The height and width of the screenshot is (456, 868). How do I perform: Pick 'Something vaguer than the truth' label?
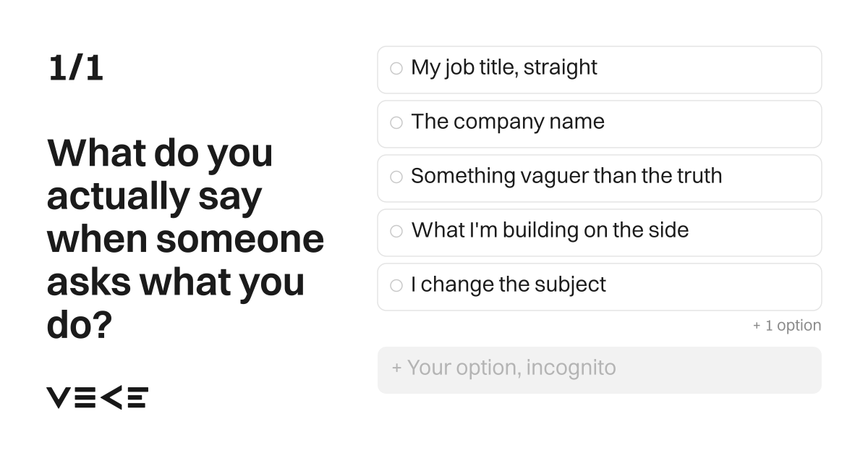coord(566,176)
